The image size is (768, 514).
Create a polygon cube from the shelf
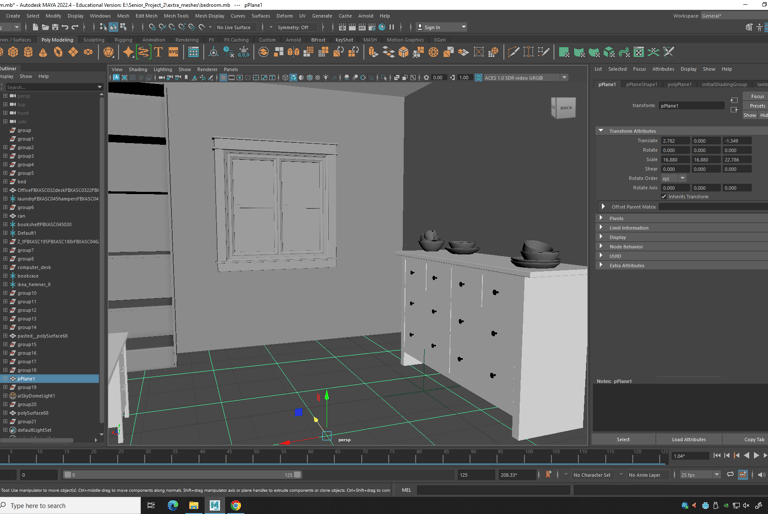click(x=13, y=52)
